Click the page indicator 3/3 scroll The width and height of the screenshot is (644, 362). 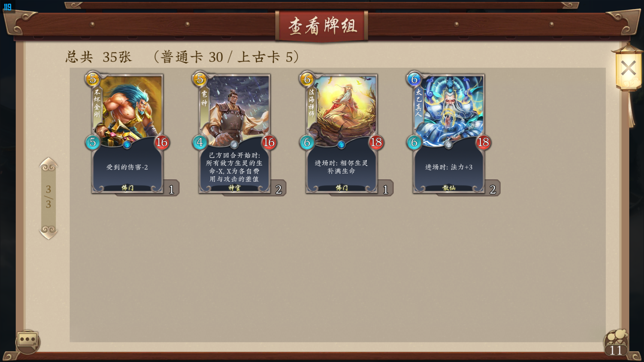tap(49, 197)
